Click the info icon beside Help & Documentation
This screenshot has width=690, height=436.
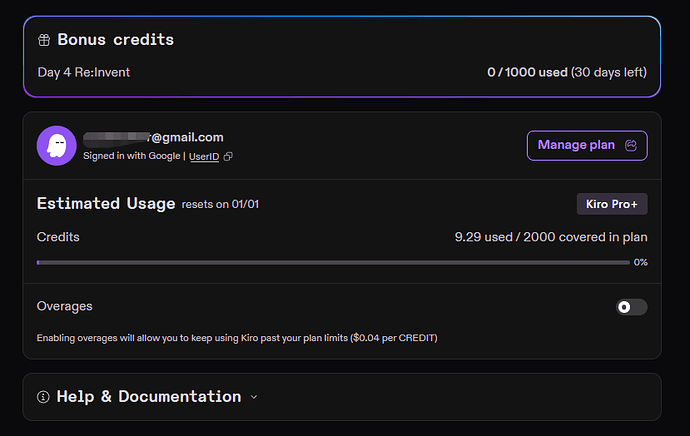pyautogui.click(x=43, y=397)
